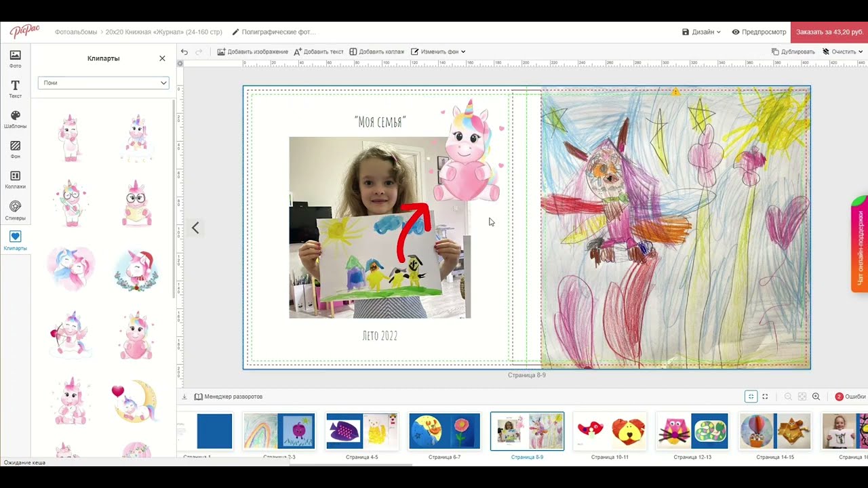This screenshot has height=488, width=868.
Task: Select the blue cover page thumbnail
Action: click(205, 431)
